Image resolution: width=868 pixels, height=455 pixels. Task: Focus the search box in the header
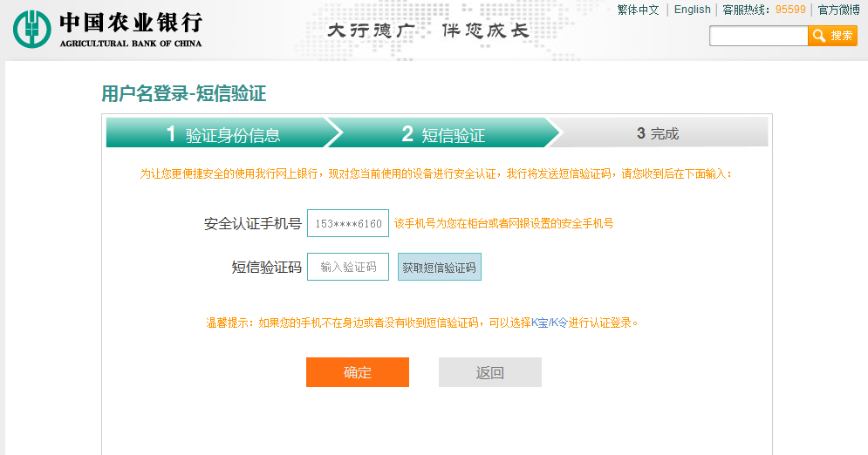(757, 36)
